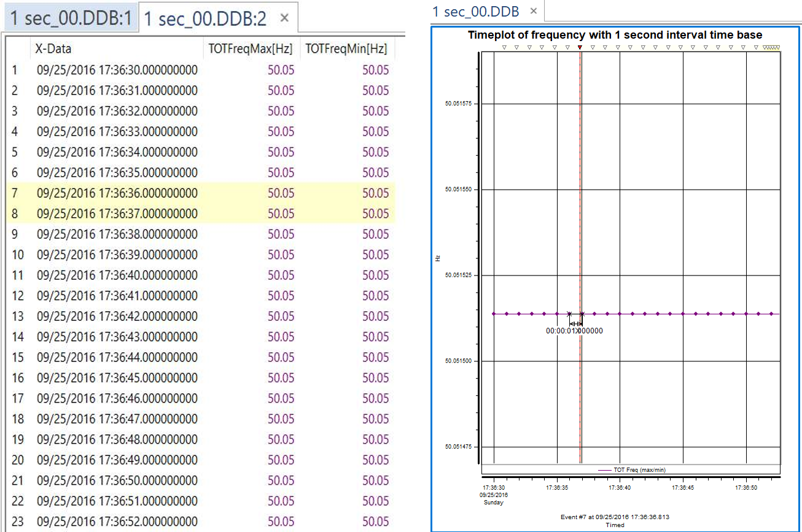
Task: Select the clustered event markers at far right
Action: (x=771, y=47)
